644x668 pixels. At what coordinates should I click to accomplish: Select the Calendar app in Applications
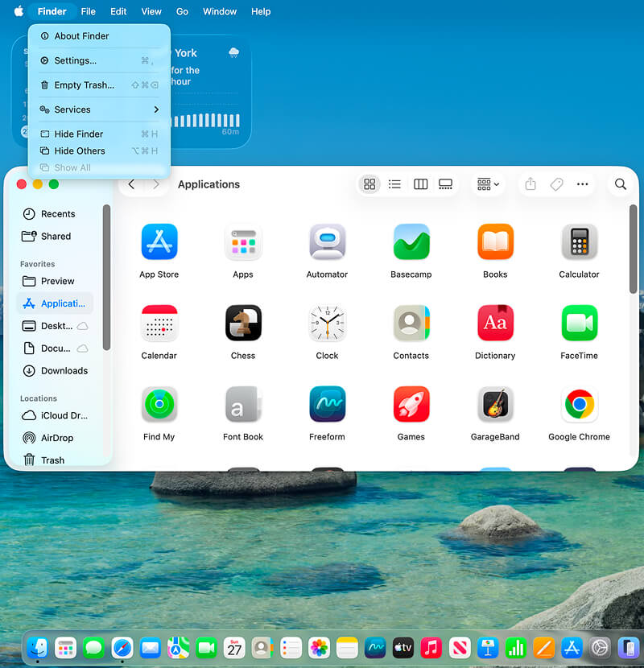pyautogui.click(x=159, y=323)
